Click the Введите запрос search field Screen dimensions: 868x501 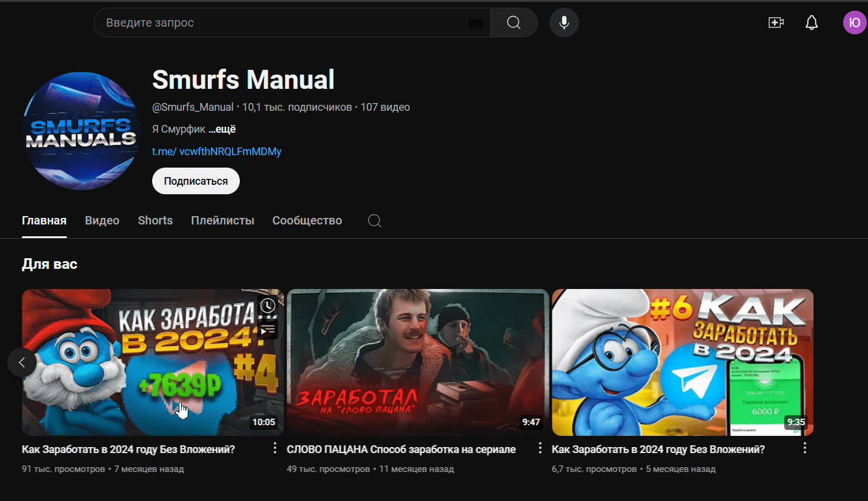pyautogui.click(x=292, y=23)
